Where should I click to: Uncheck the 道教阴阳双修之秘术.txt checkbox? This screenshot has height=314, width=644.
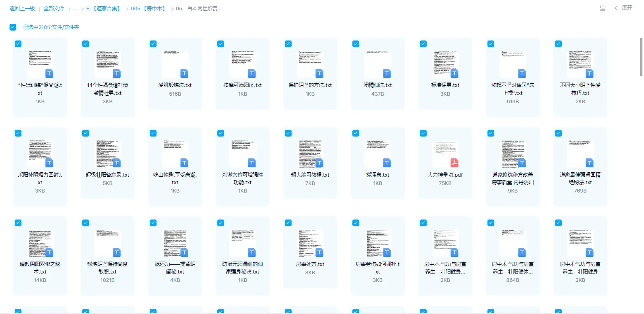tap(18, 223)
